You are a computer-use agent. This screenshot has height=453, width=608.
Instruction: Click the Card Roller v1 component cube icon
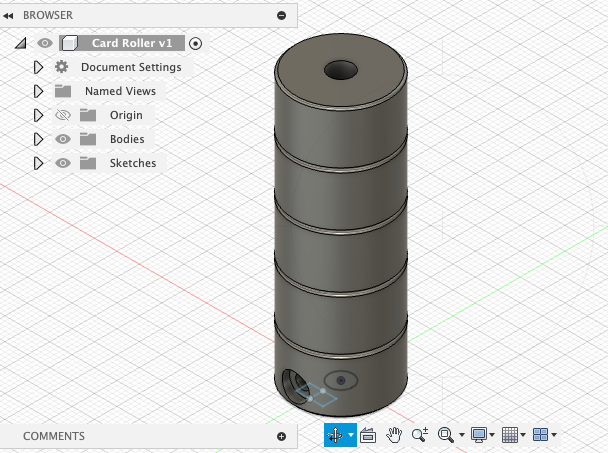70,43
